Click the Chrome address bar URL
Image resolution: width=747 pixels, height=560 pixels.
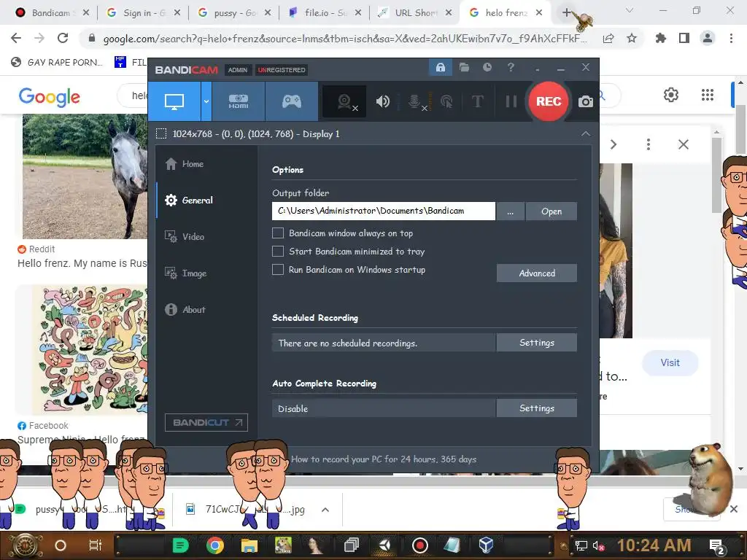coord(345,39)
